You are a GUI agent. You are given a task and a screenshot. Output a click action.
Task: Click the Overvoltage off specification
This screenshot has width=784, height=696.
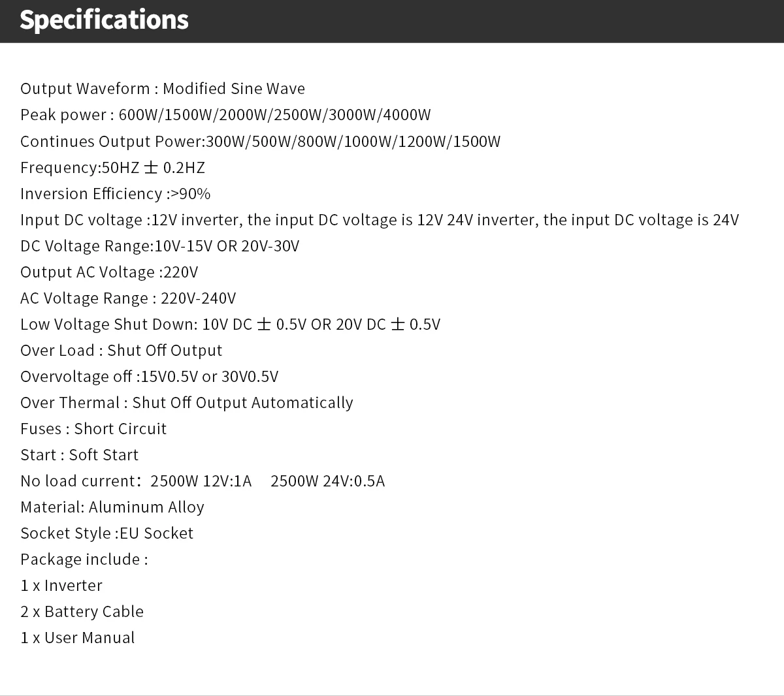149,376
